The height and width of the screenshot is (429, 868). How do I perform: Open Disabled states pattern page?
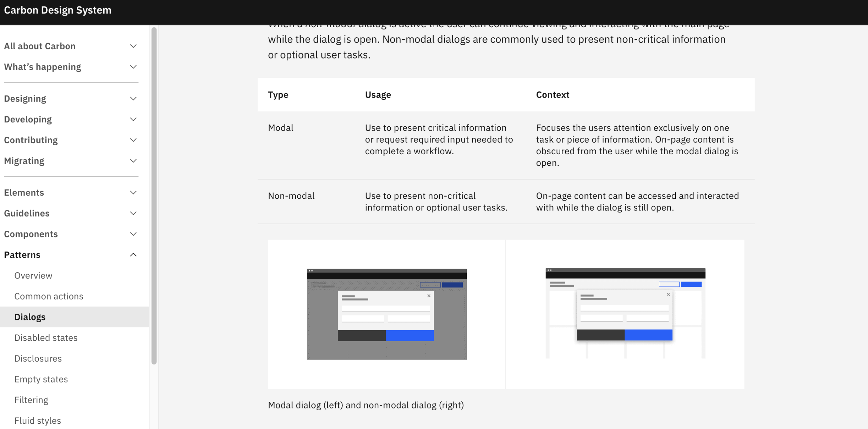point(46,338)
